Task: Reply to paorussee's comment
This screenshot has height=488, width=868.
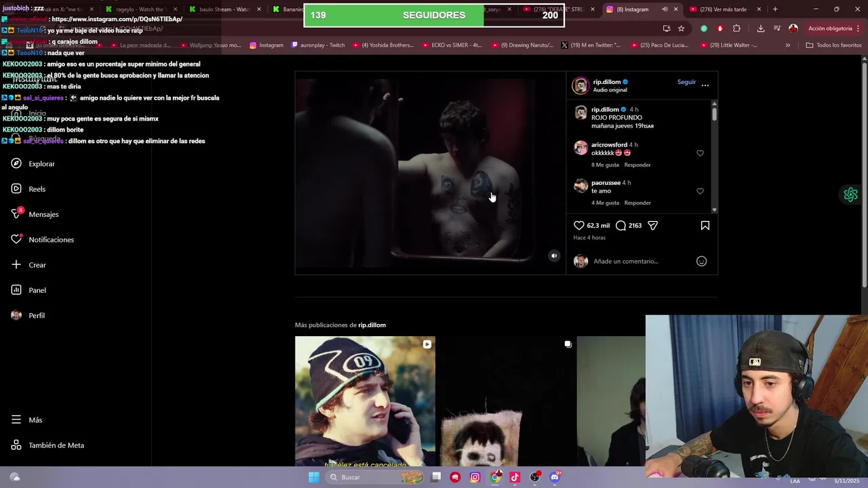Action: tap(637, 203)
